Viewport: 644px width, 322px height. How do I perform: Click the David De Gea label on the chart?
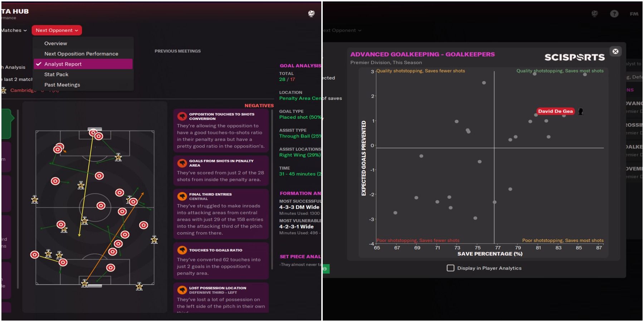[x=555, y=111]
